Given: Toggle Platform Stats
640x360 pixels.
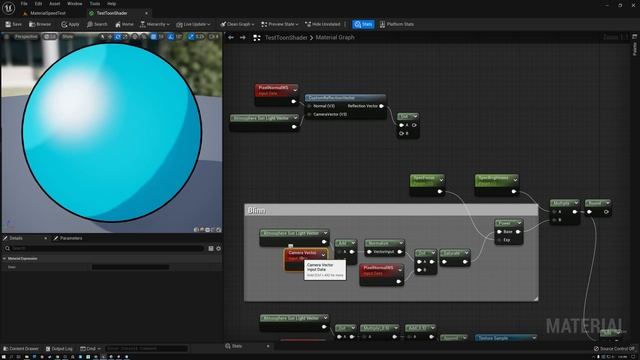Looking at the screenshot, I should (x=397, y=24).
